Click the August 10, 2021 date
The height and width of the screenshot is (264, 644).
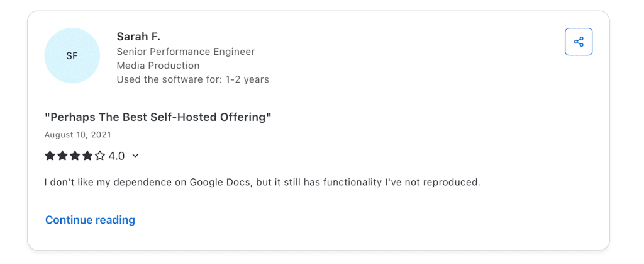pyautogui.click(x=78, y=135)
